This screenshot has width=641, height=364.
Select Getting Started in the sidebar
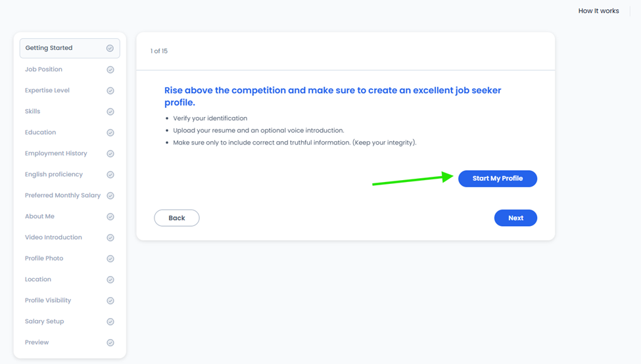tap(70, 48)
